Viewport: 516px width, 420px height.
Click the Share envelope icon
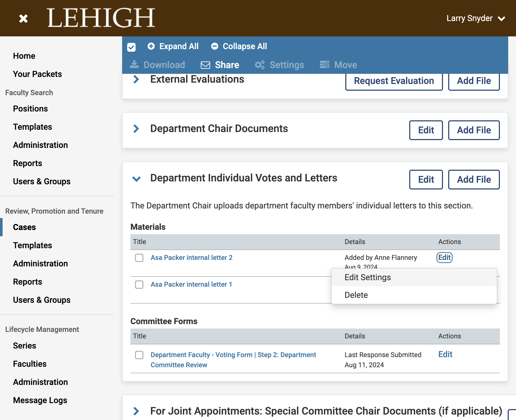[x=205, y=65]
